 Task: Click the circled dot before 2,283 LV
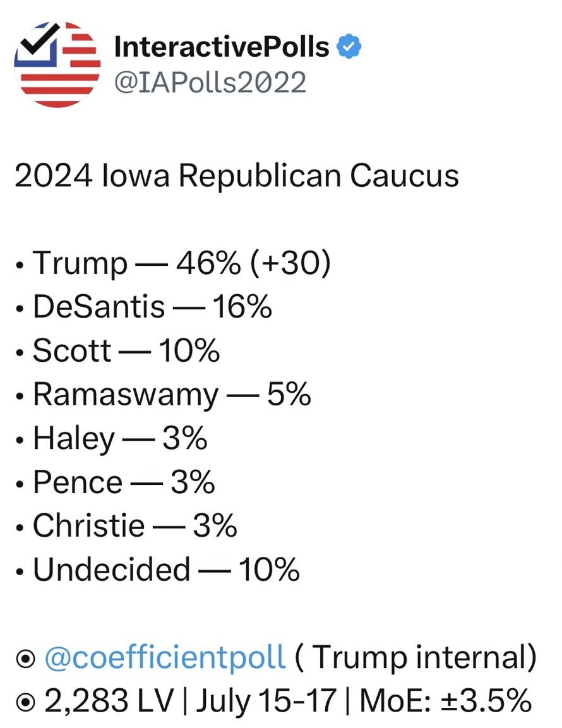[x=25, y=703]
